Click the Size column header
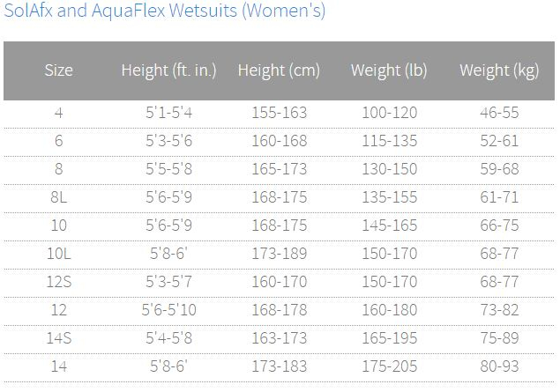Image resolution: width=560 pixels, height=392 pixels. (x=58, y=70)
